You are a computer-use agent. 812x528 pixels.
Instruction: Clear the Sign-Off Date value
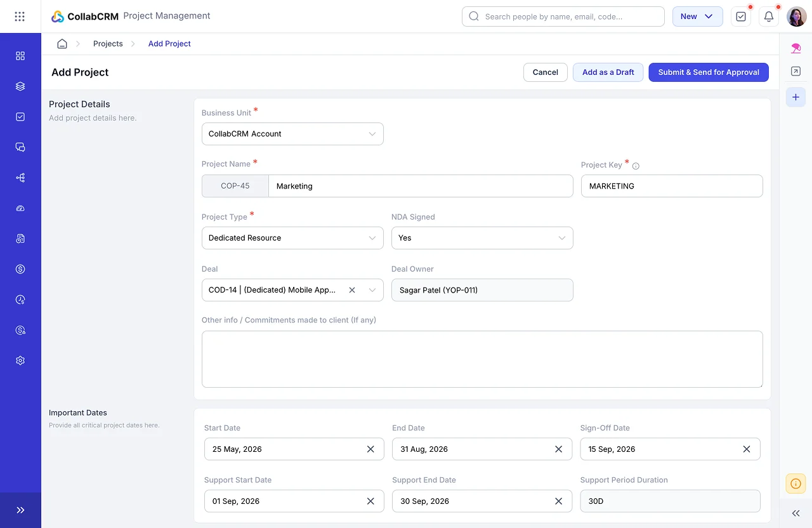(747, 449)
